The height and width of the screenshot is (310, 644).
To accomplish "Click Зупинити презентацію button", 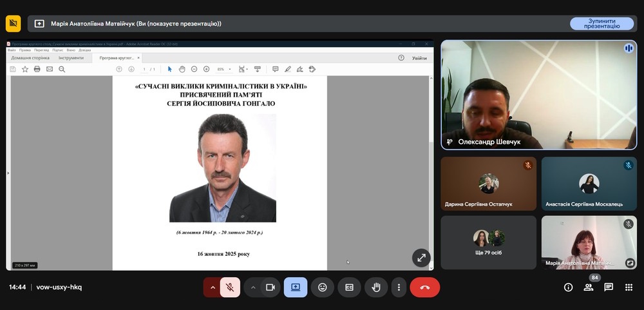I will (x=601, y=23).
